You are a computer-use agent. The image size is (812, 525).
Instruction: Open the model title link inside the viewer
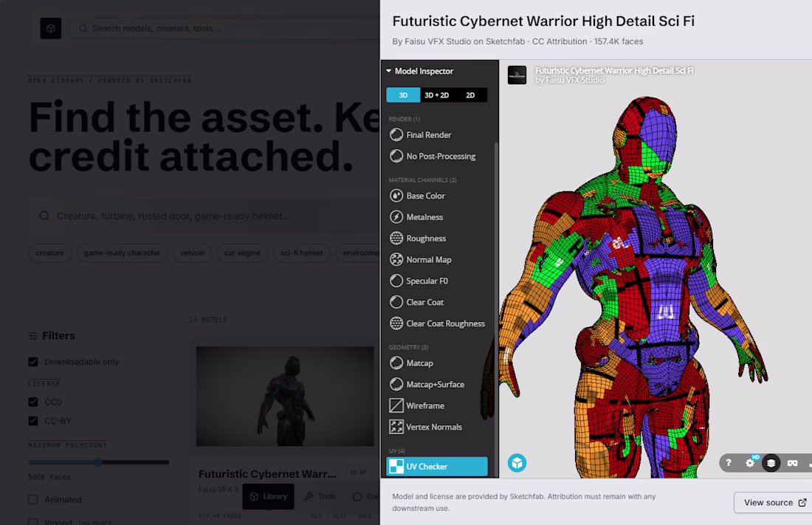click(x=614, y=70)
